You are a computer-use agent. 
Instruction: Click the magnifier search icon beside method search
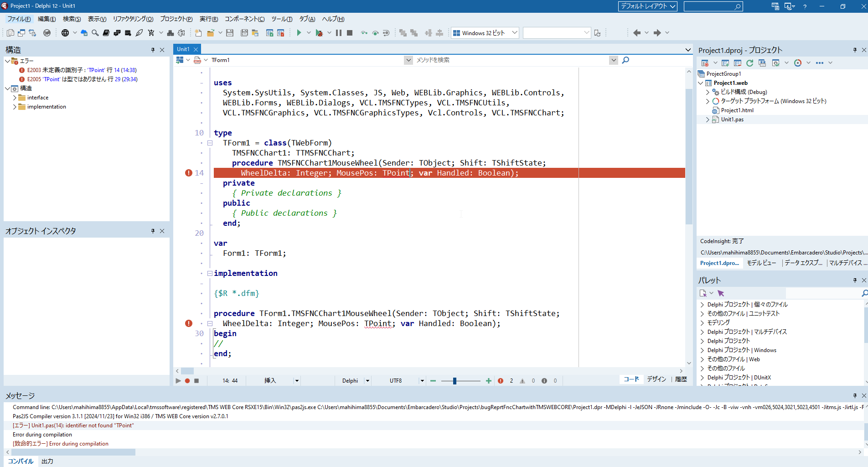(625, 60)
